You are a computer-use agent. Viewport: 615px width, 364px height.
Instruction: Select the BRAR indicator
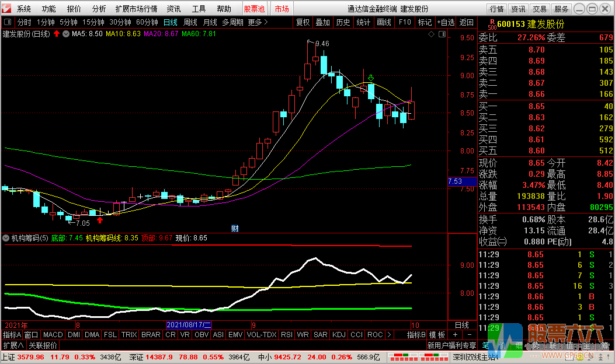pos(151,335)
